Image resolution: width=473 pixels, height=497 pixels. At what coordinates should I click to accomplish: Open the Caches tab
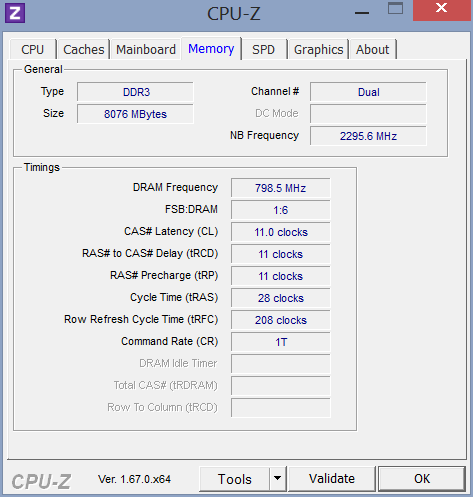click(x=84, y=50)
